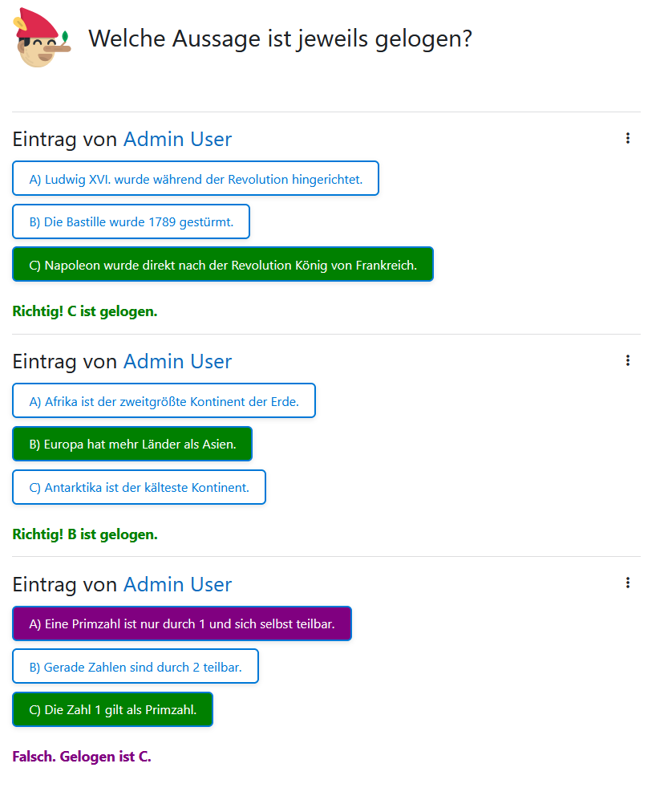The image size is (672, 800).
Task: Open the three-dot menu of second entry
Action: click(628, 361)
